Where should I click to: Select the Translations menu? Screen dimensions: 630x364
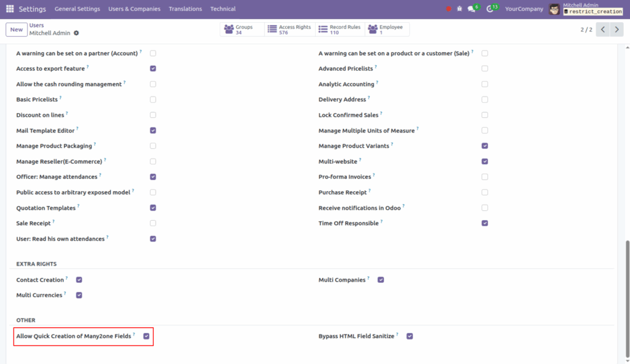coord(185,9)
